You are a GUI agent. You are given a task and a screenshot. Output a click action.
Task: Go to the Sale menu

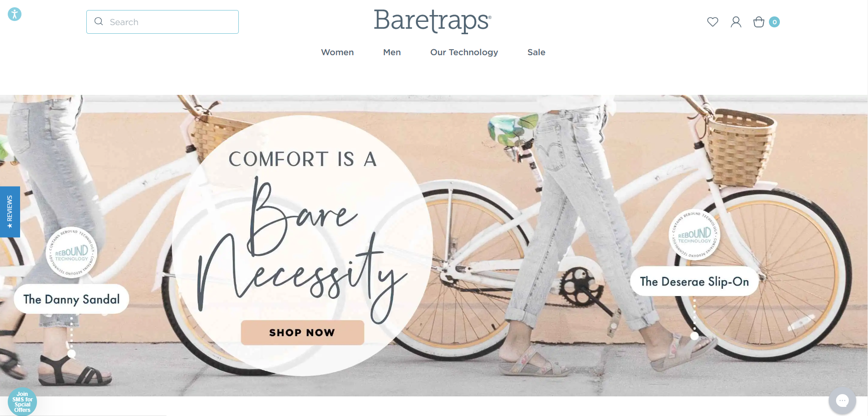coord(536,52)
